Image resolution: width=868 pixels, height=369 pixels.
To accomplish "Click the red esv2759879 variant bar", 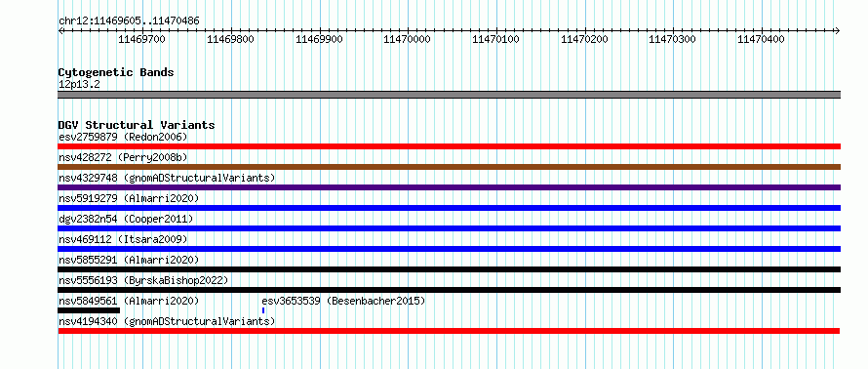I will point(449,146).
